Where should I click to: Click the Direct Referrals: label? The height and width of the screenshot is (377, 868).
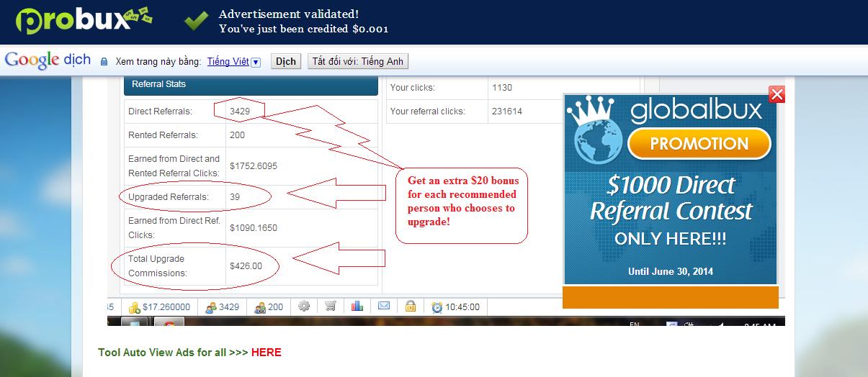tap(160, 112)
